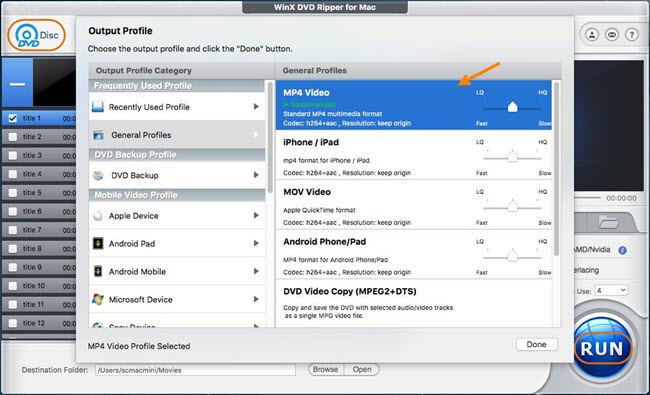Check the title 7 checkbox

[x=13, y=230]
